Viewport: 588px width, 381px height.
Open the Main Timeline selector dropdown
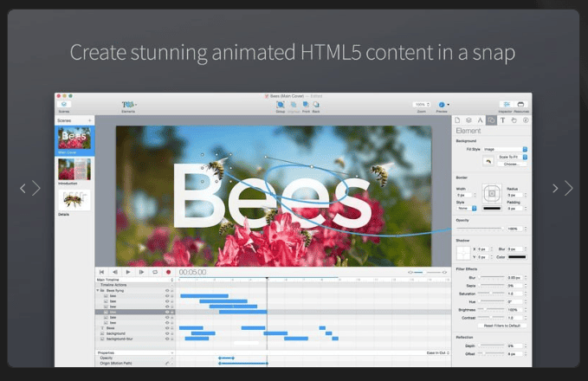[x=135, y=280]
